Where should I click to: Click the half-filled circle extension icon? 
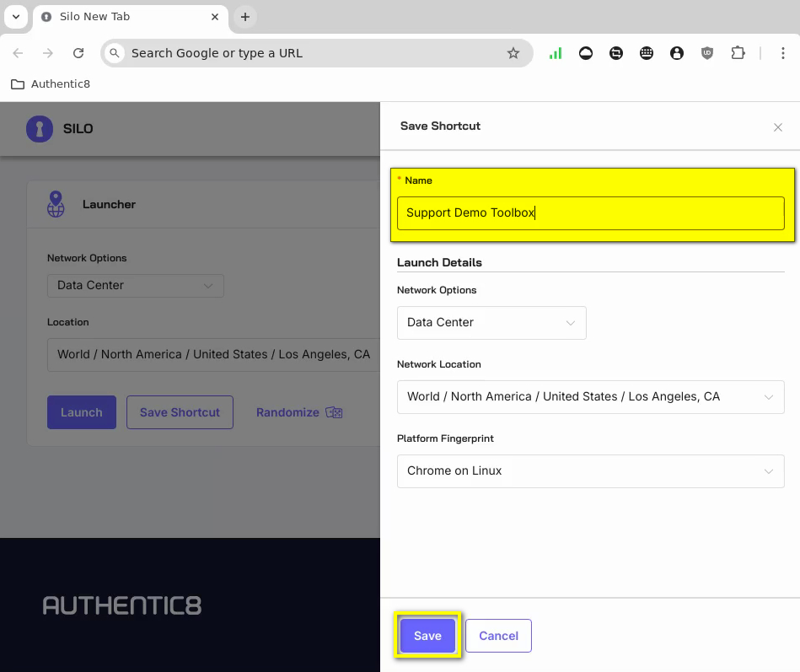[586, 53]
